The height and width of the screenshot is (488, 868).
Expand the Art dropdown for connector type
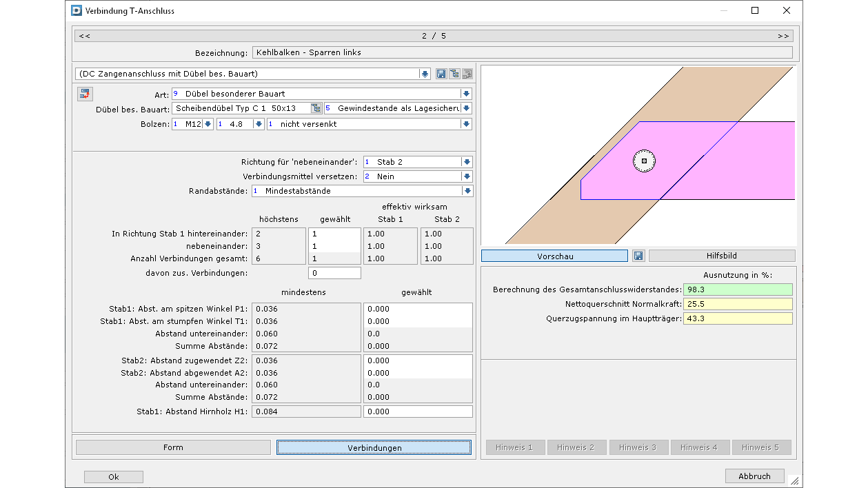coord(466,94)
